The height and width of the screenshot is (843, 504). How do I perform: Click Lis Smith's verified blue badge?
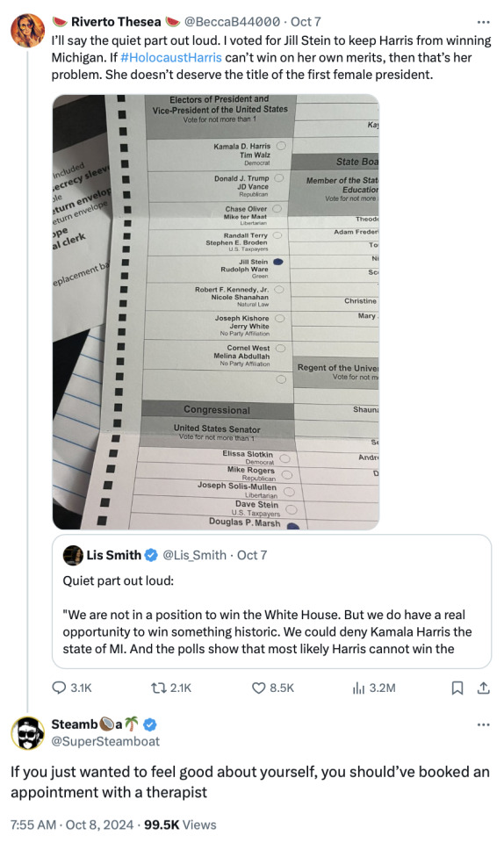152,555
